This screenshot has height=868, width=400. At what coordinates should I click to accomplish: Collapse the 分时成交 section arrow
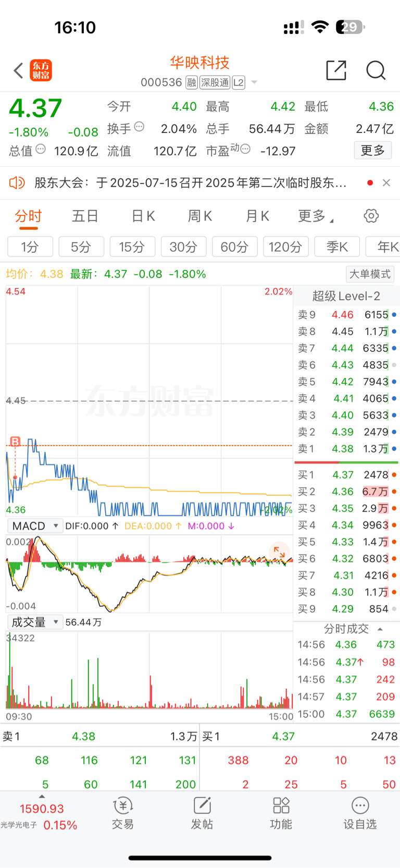pos(380,629)
